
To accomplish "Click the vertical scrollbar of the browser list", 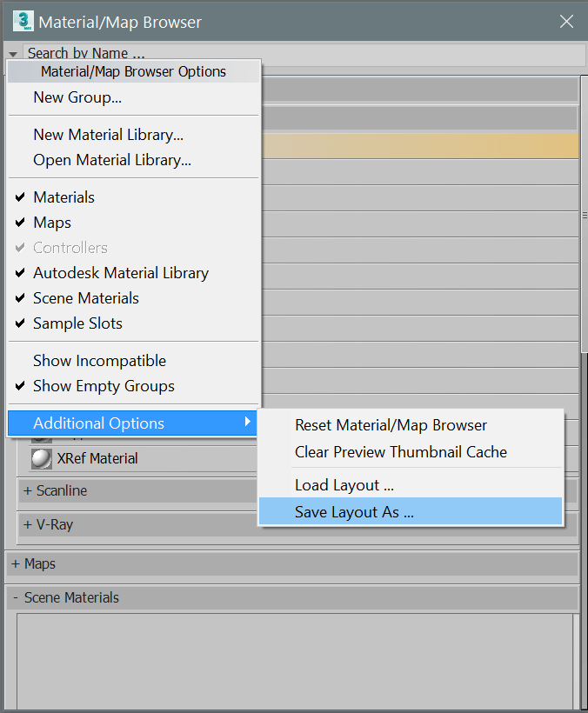I will (x=585, y=214).
